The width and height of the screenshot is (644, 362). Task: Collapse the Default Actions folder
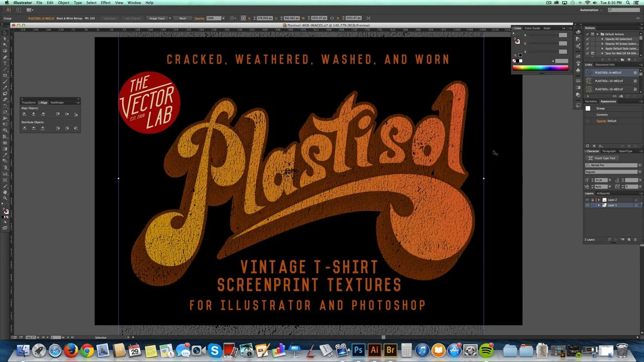click(x=597, y=34)
